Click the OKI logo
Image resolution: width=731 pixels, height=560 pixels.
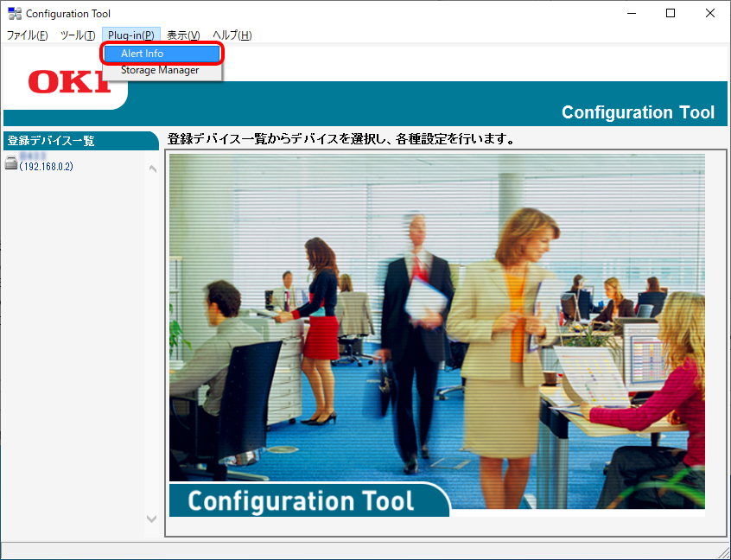pos(69,82)
